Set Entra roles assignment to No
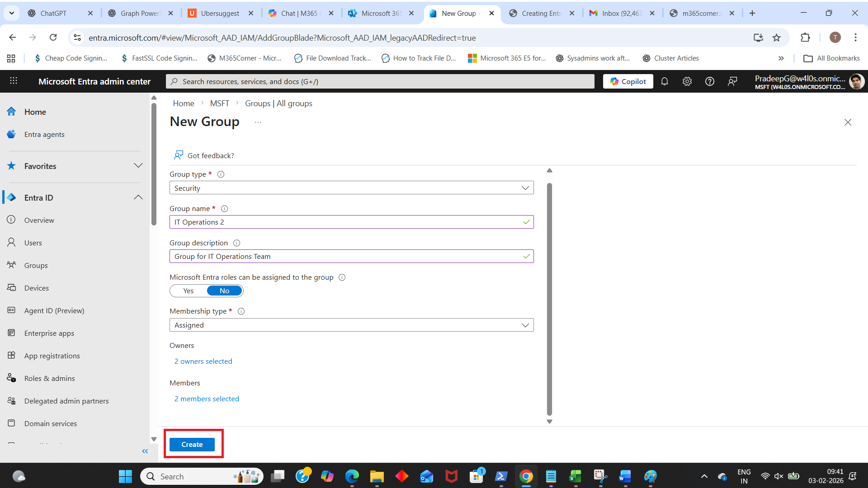Screen dimensions: 868x488 [x=224, y=291]
